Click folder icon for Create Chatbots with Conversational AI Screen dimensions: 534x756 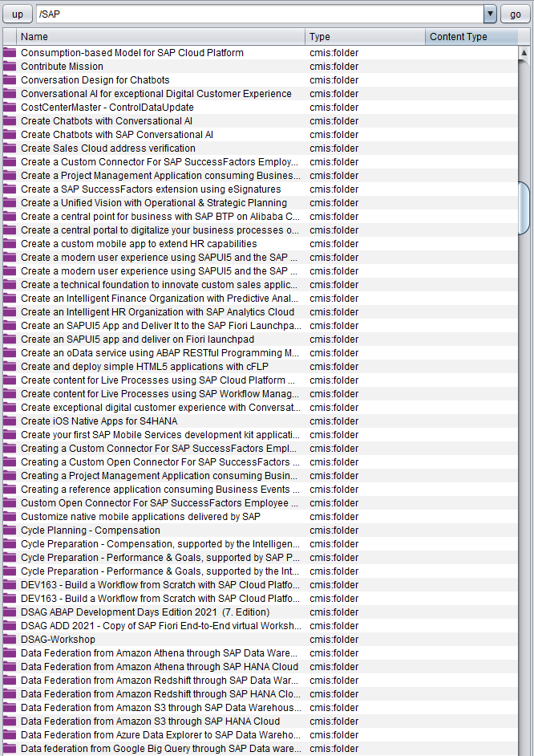coord(10,121)
